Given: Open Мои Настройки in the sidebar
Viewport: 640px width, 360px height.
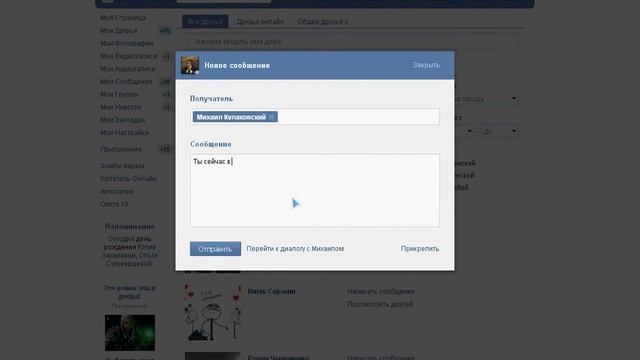Looking at the screenshot, I should (124, 133).
